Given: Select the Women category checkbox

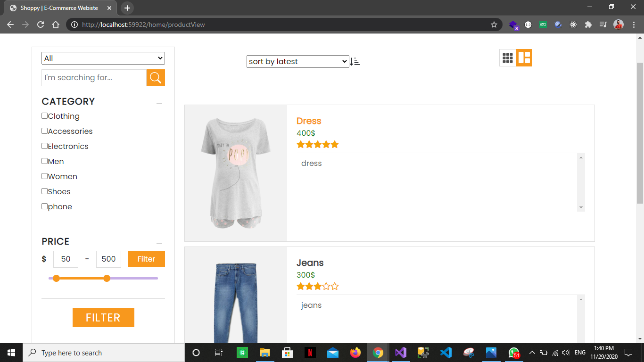Looking at the screenshot, I should coord(45,176).
